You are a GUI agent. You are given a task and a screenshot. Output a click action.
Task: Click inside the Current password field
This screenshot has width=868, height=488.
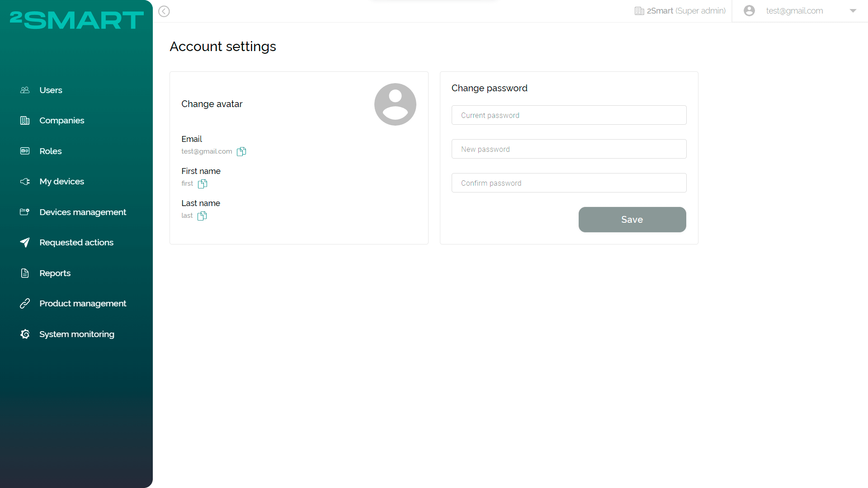coord(569,115)
